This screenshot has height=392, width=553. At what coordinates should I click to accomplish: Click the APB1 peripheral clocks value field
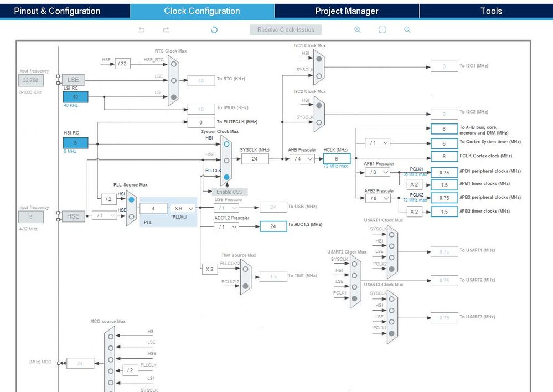445,173
